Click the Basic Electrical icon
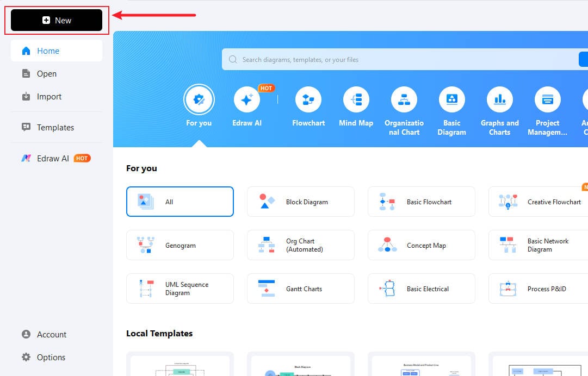 click(x=387, y=289)
